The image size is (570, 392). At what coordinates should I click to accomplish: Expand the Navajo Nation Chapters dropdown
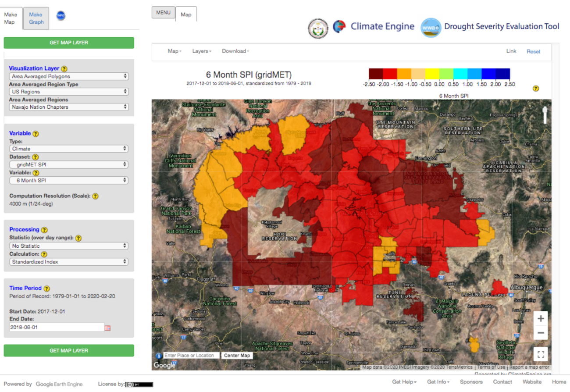(x=69, y=107)
